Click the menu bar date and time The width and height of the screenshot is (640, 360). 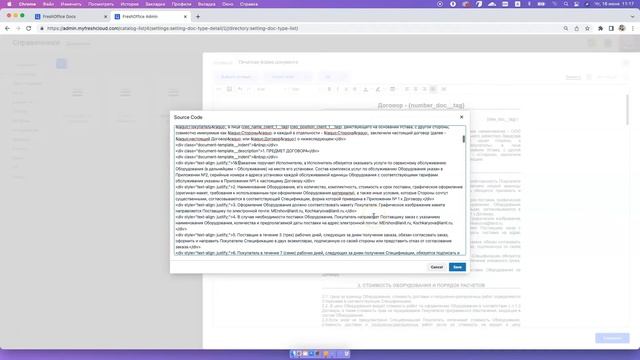click(x=615, y=4)
